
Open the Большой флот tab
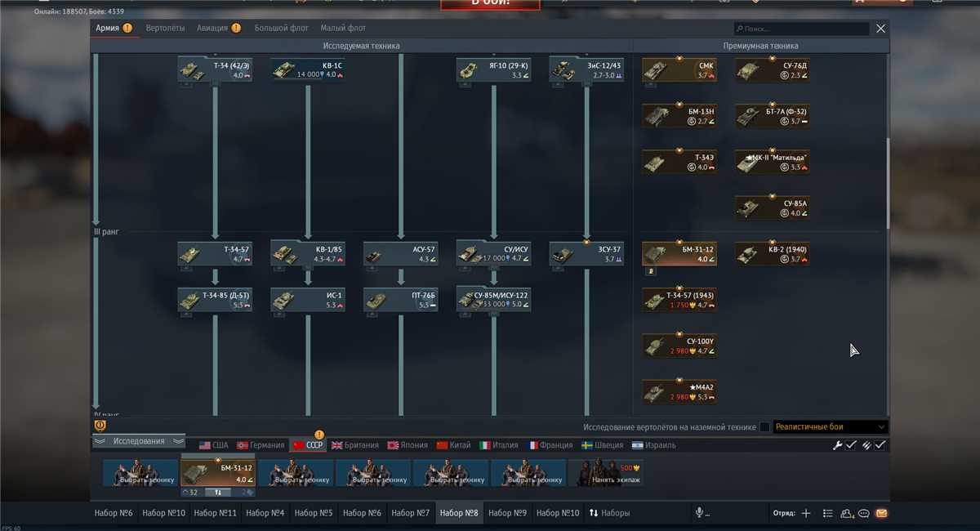281,28
